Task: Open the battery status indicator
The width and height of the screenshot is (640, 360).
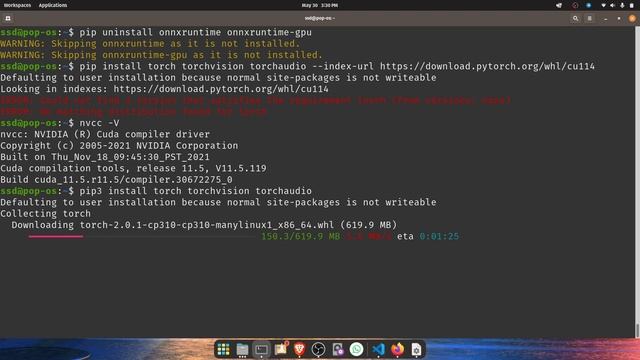Action: pyautogui.click(x=632, y=5)
